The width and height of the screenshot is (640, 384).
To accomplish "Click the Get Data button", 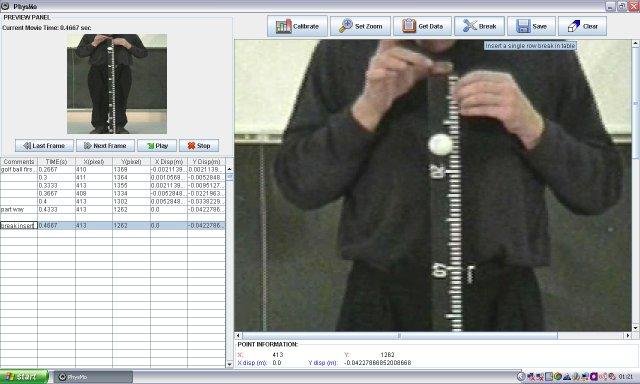I will [x=422, y=26].
